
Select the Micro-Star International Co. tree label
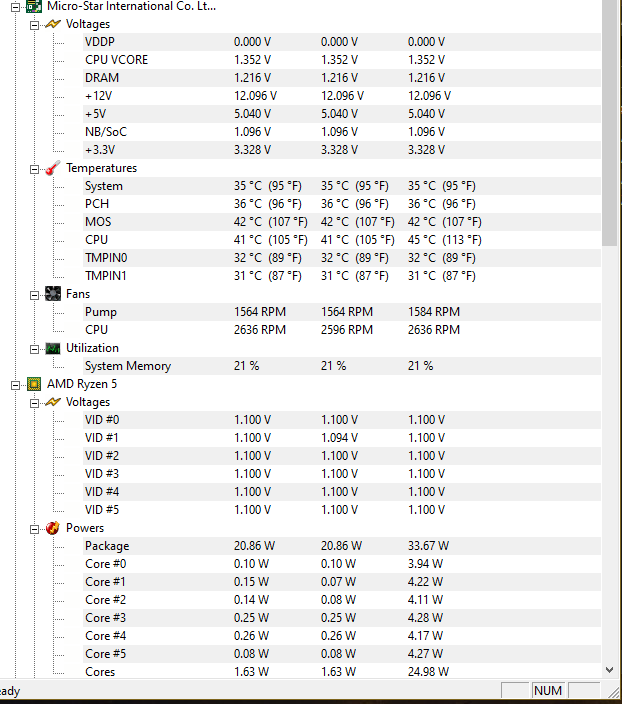click(131, 6)
